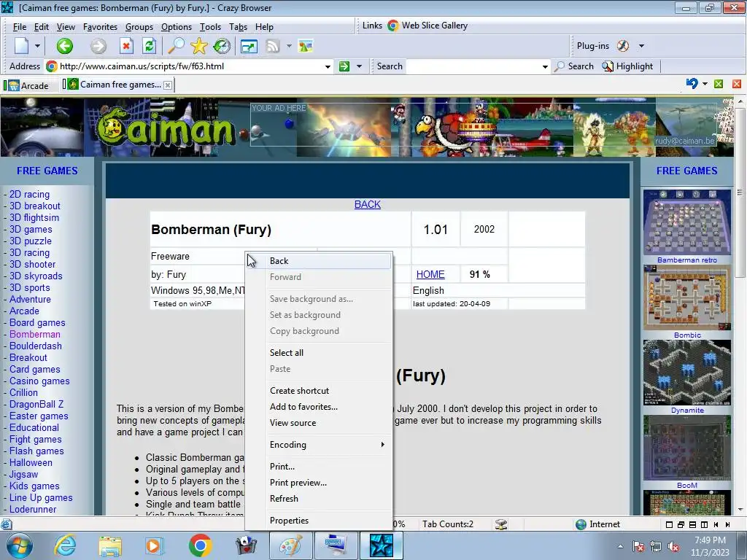
Task: Click the Stop loading toolbar icon
Action: coord(125,46)
